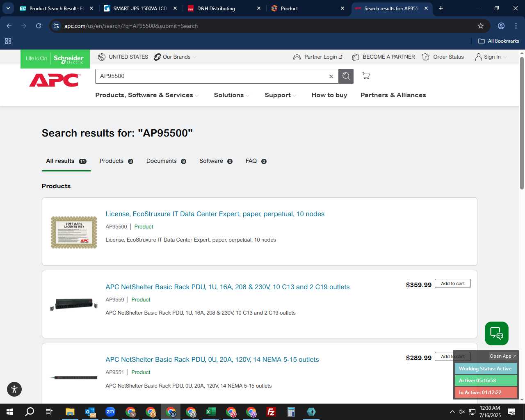Click the page vertical scrollbar

522,123
